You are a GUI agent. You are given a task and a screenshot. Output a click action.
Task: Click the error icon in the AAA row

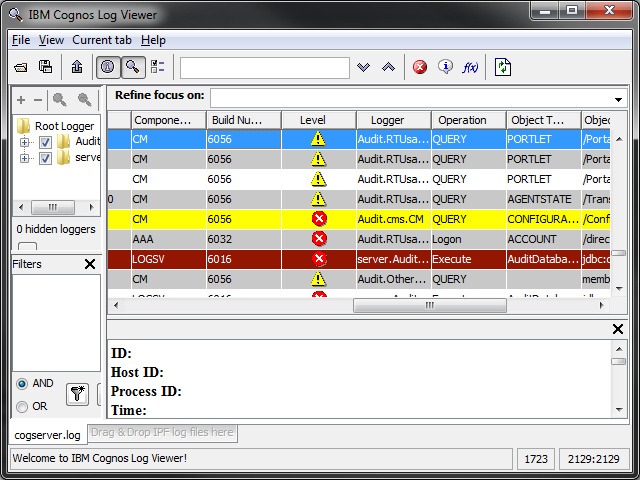click(319, 239)
